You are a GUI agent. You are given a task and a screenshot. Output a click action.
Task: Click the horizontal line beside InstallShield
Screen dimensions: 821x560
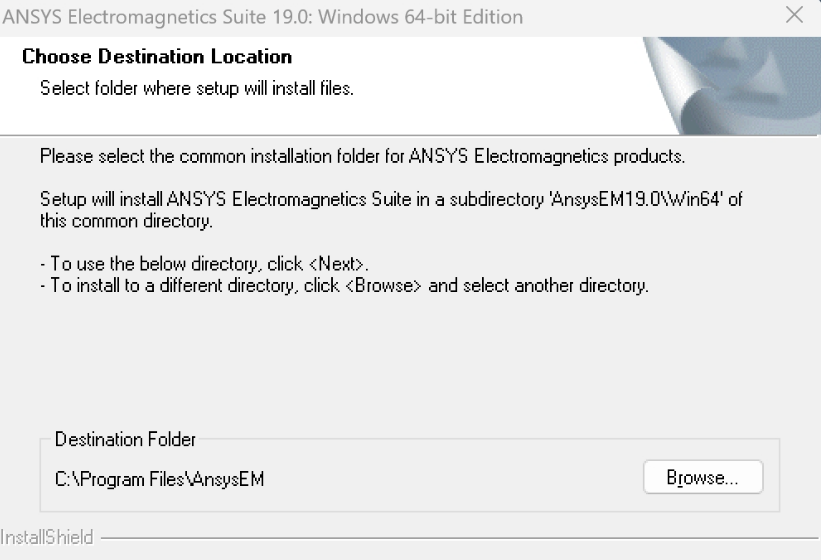(x=450, y=539)
